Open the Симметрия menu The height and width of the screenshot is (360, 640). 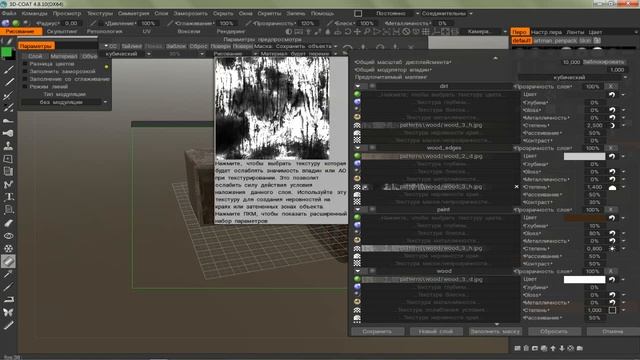coord(133,13)
